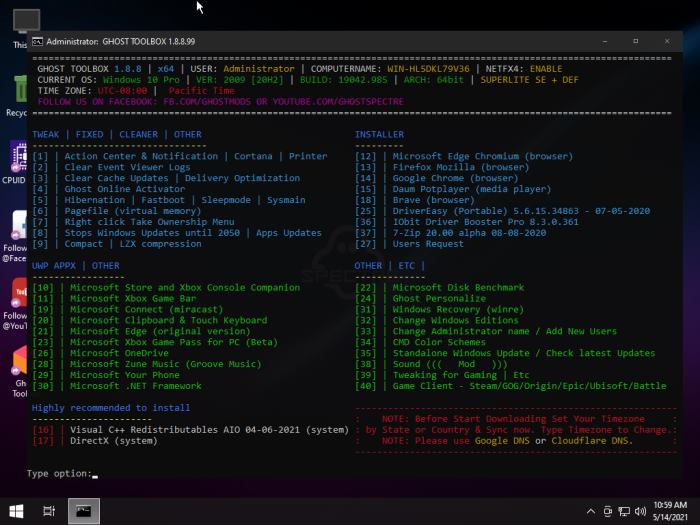Click 'Firefox Mozilla (browser)' text
Screen dimensions: 700x525
pyautogui.click(x=461, y=167)
